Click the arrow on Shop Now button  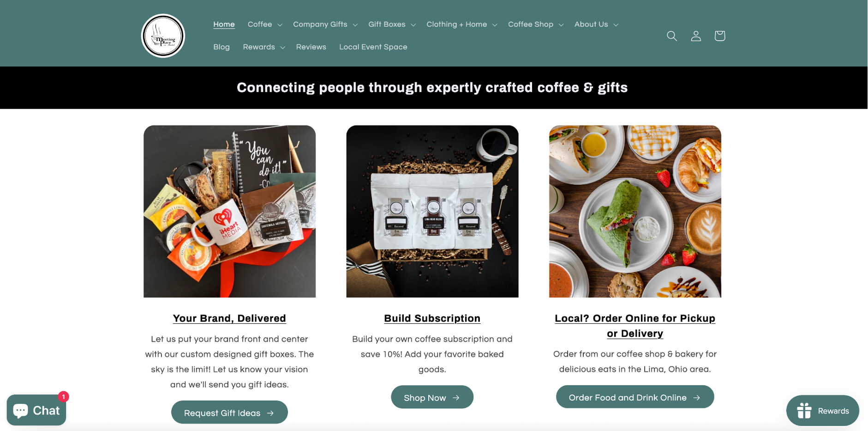456,398
